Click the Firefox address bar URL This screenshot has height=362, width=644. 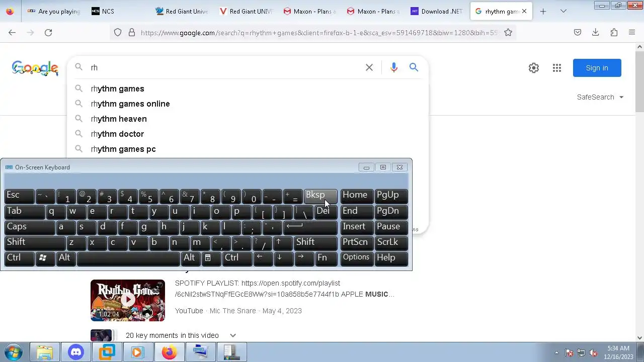(x=319, y=33)
